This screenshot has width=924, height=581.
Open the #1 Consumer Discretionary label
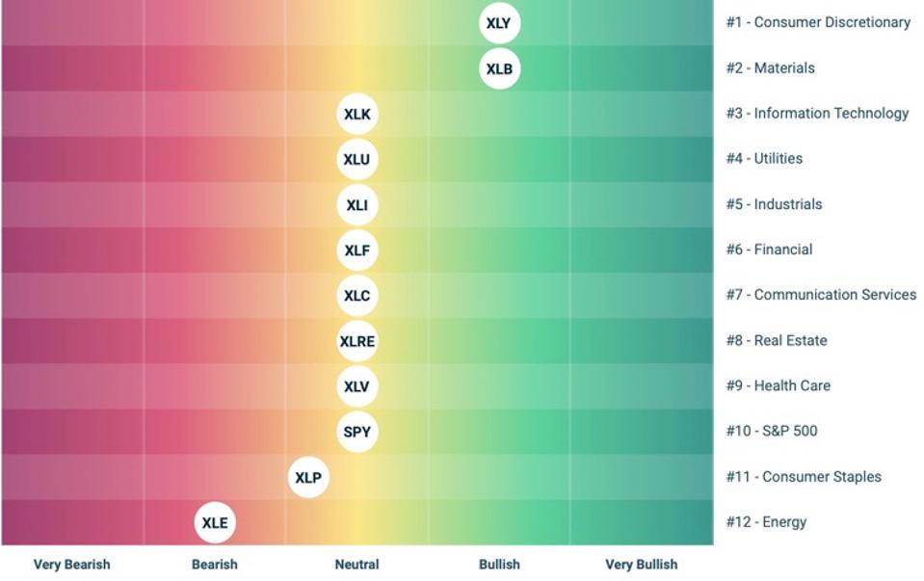[817, 22]
